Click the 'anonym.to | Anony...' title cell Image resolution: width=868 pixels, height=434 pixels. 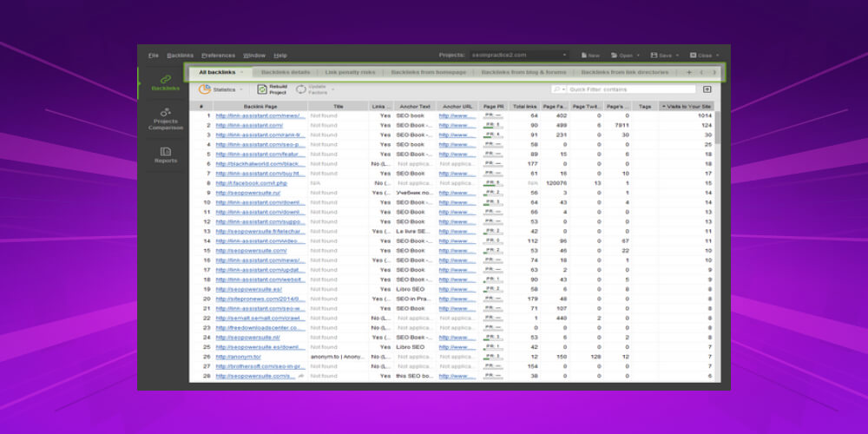(338, 357)
